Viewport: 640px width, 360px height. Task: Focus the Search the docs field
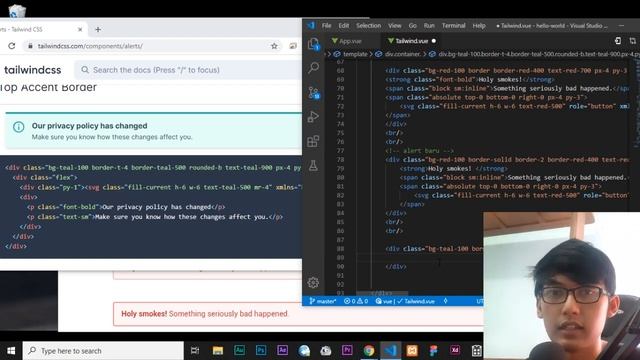188,70
